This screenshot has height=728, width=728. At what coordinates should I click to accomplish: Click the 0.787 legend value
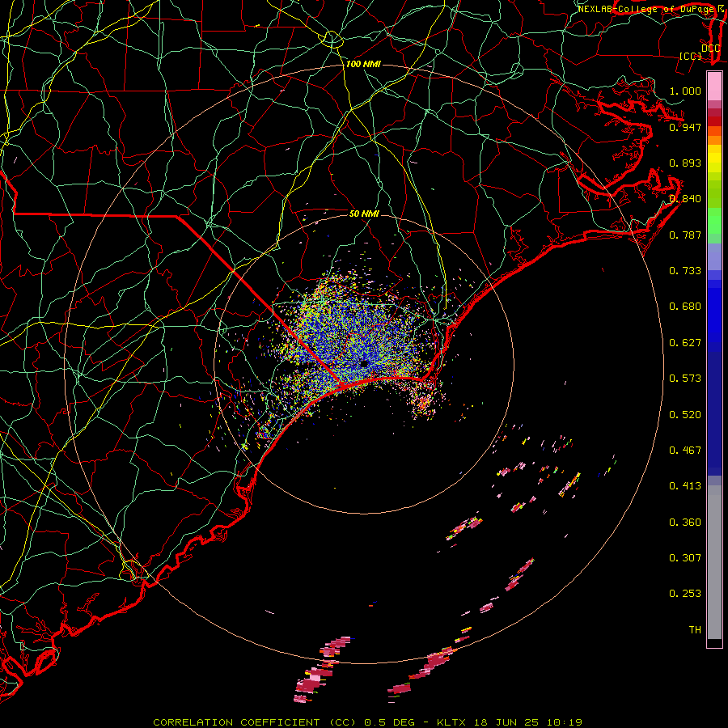click(x=685, y=235)
